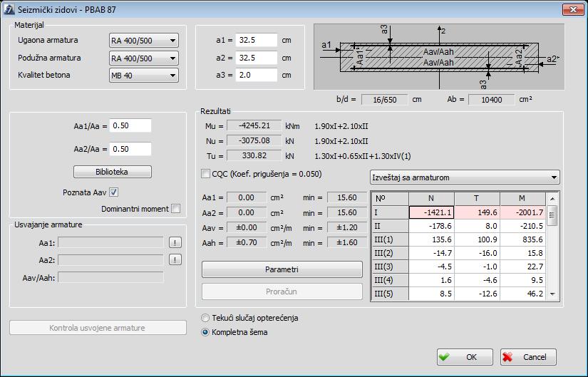
Task: Open the Podužna armatura dropdown
Action: 144,58
